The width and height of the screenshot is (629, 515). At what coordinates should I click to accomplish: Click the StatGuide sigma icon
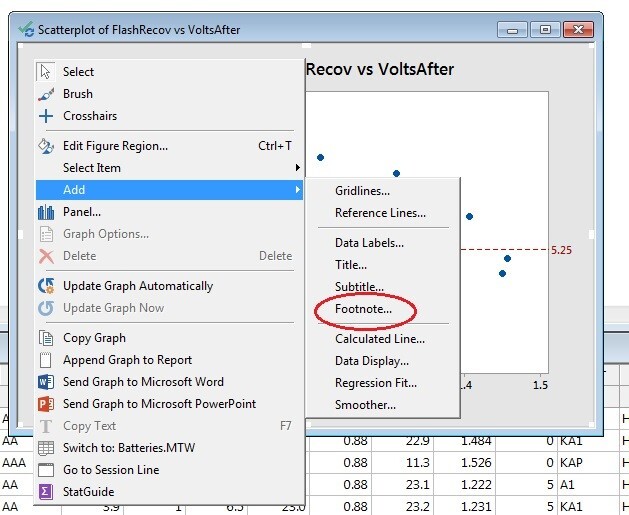click(45, 492)
